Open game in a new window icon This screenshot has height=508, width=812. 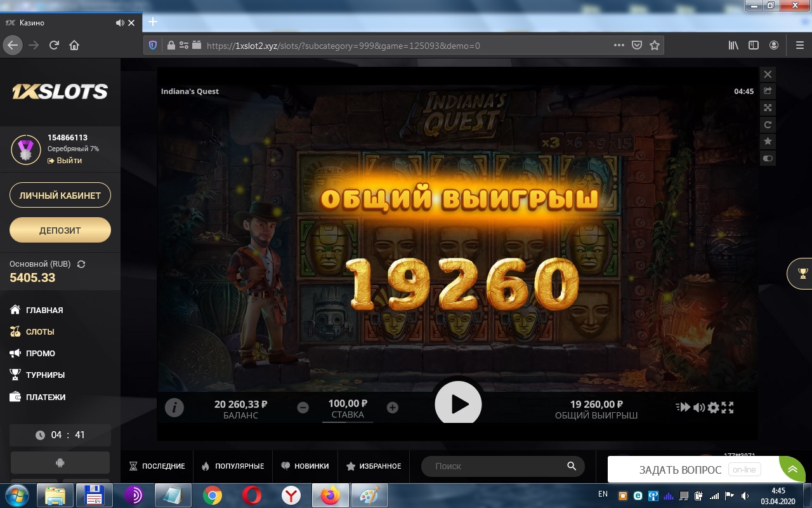[x=768, y=91]
